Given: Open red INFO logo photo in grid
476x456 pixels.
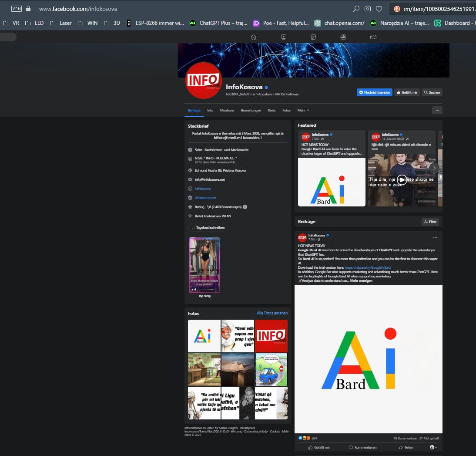Looking at the screenshot, I should point(271,336).
